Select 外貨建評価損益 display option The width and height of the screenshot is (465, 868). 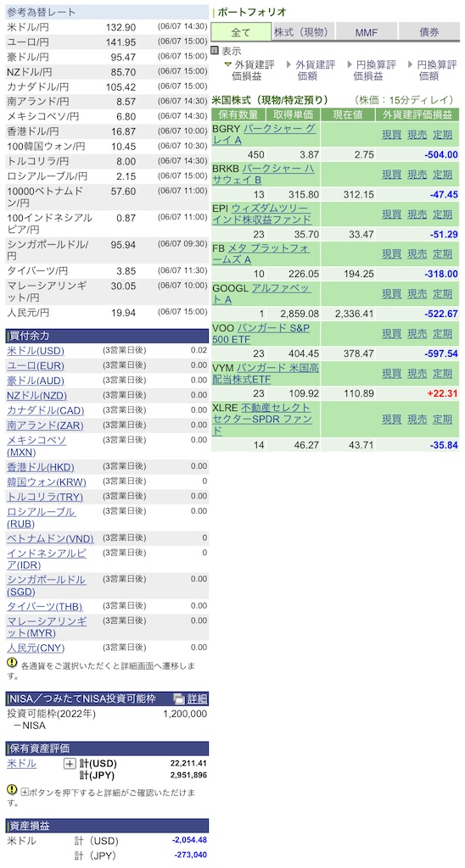pos(252,70)
